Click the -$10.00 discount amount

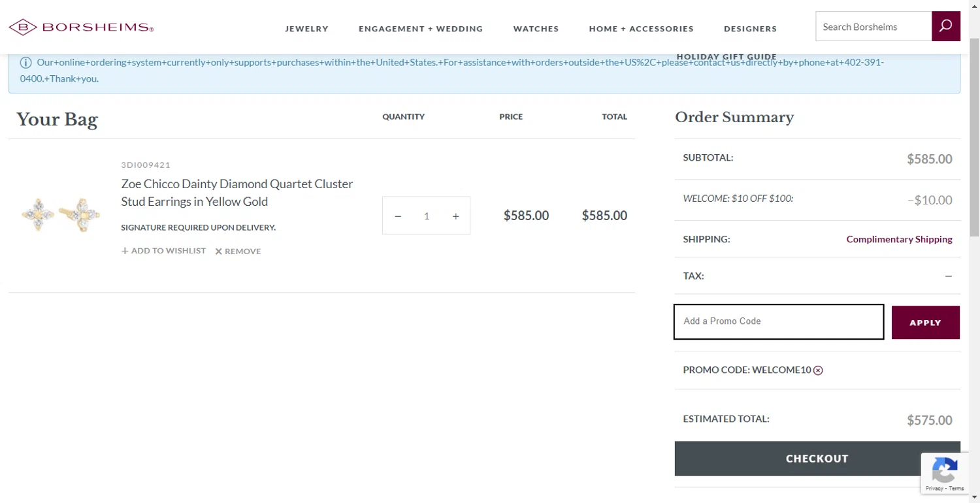click(930, 200)
